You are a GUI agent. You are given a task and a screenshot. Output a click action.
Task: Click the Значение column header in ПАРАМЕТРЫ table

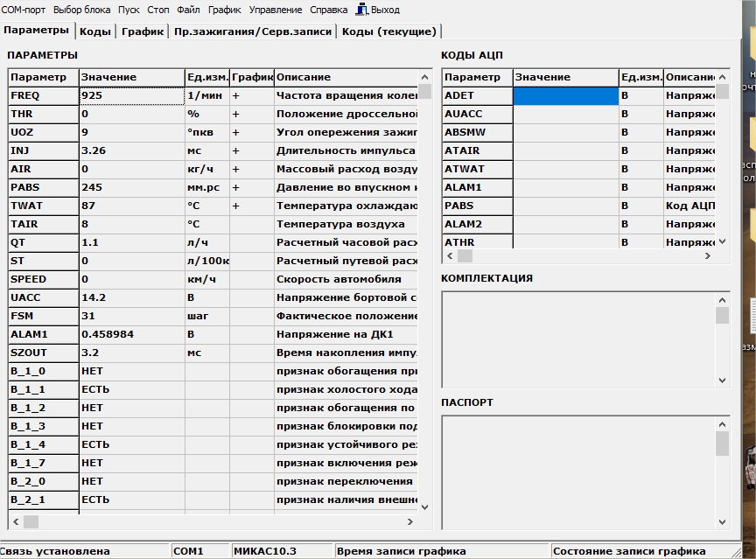pos(131,77)
